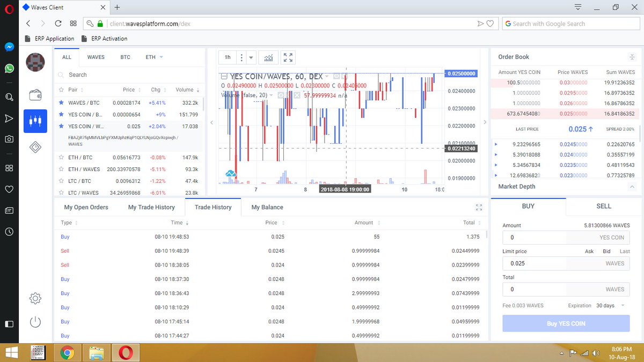
Task: Open the My Open Orders tab
Action: point(86,207)
